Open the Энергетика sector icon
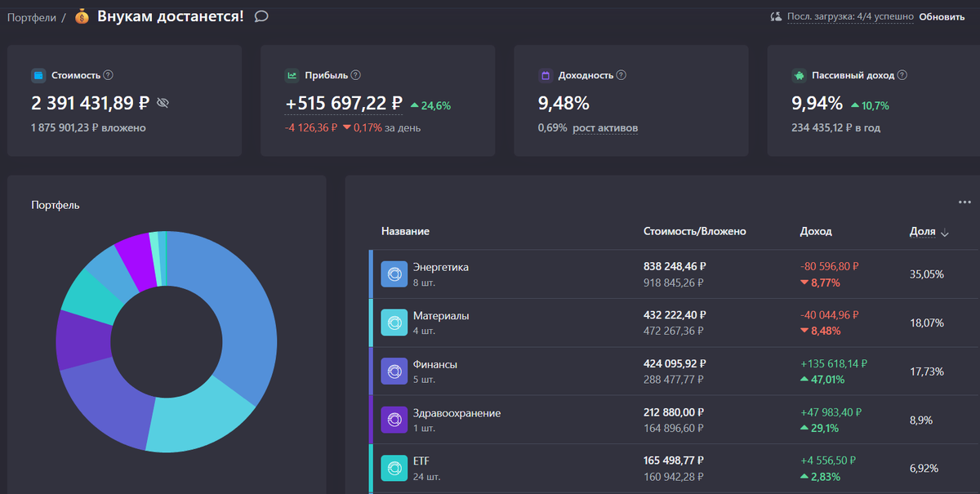This screenshot has height=494, width=980. (x=394, y=274)
